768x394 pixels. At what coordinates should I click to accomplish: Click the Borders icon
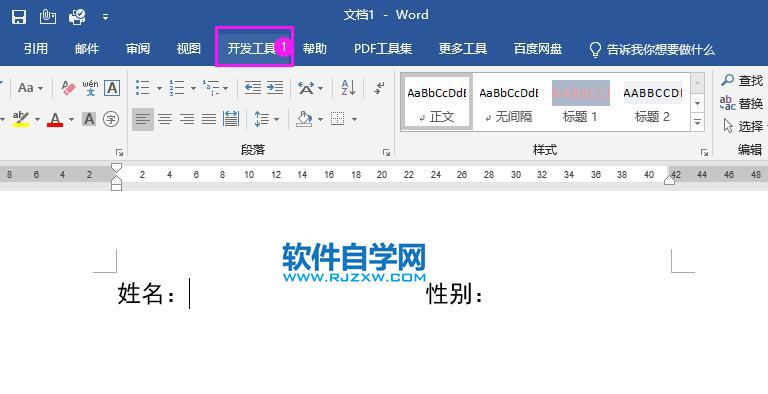pos(337,119)
